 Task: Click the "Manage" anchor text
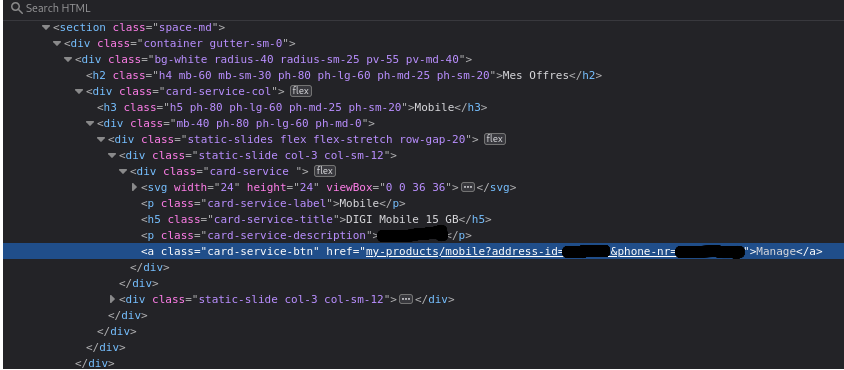tap(776, 252)
